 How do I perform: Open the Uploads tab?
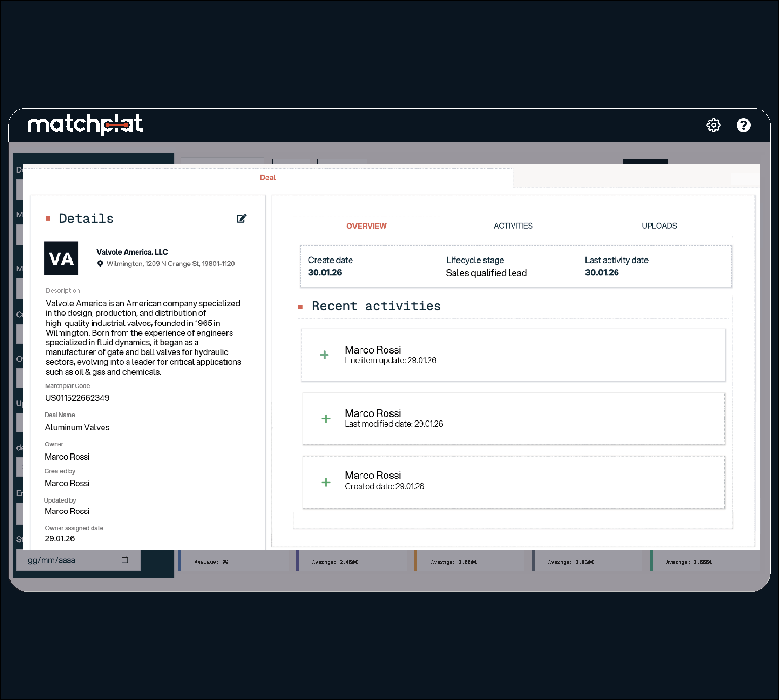tap(659, 226)
